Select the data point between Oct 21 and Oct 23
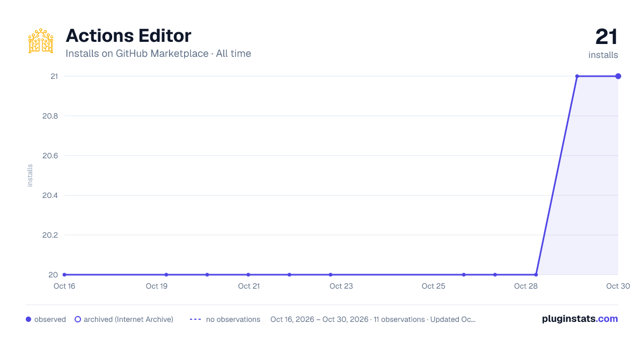This screenshot has width=644, height=338. pos(289,275)
